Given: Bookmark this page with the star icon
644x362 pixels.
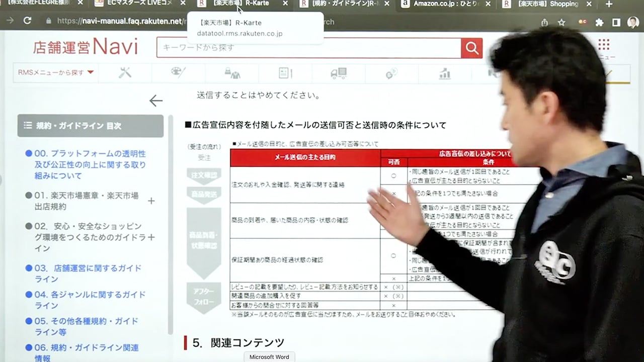Looking at the screenshot, I should [x=561, y=22].
